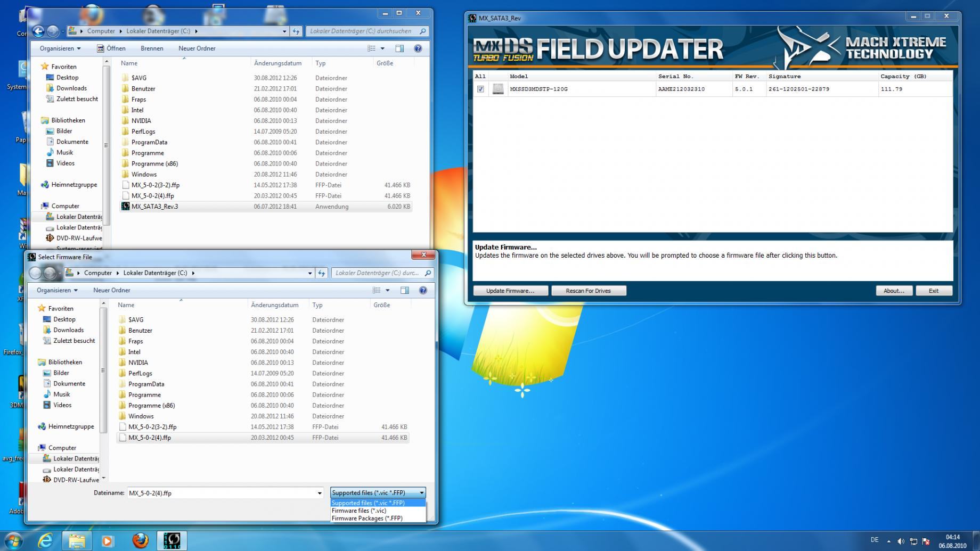Click the Explorer search box
The width and height of the screenshot is (980, 551).
pyautogui.click(x=367, y=31)
